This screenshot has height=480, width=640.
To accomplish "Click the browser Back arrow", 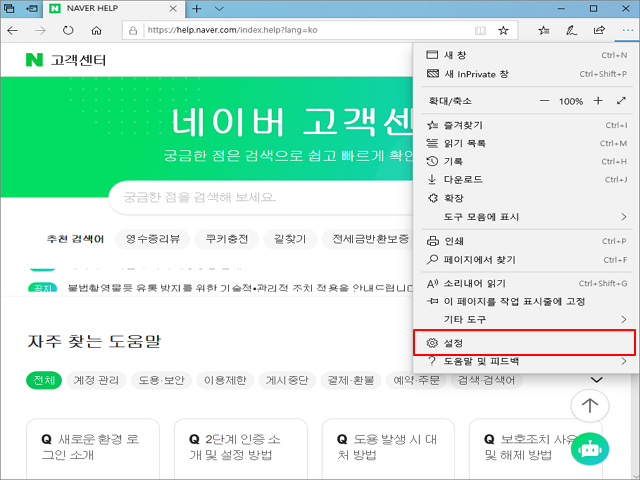I will tap(13, 30).
